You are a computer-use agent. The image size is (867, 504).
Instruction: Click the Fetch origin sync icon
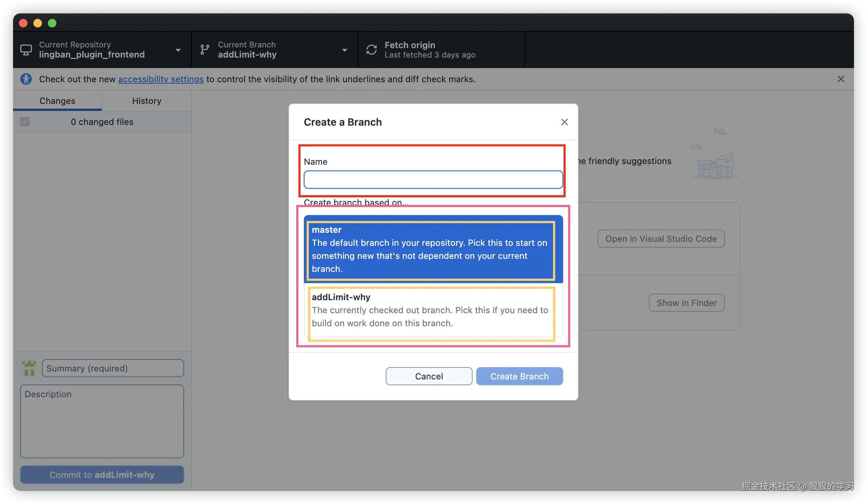(371, 50)
